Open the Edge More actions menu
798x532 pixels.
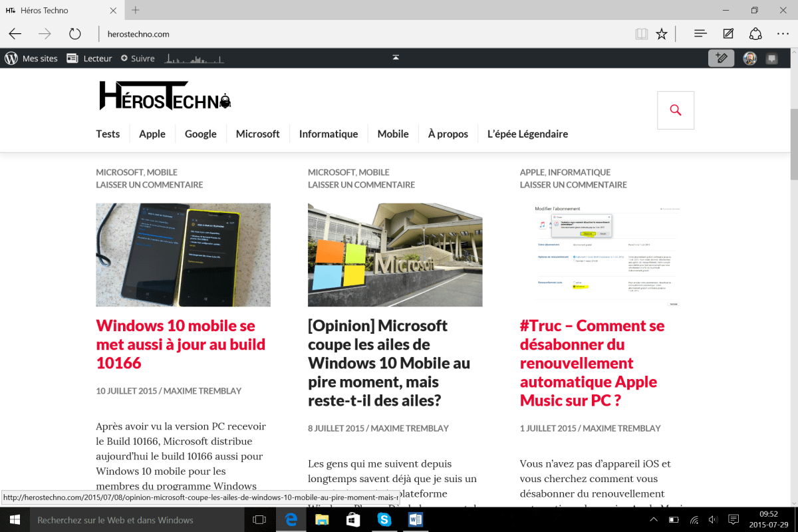pos(783,34)
